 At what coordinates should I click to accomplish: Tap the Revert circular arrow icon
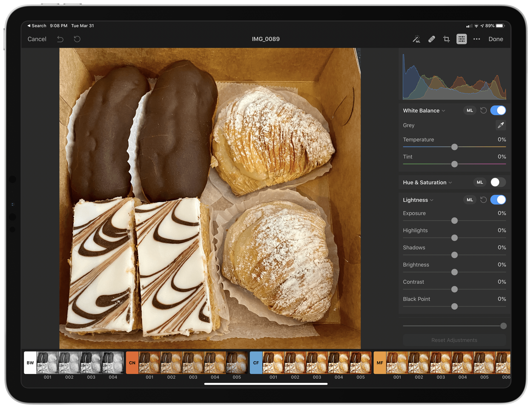coord(77,39)
